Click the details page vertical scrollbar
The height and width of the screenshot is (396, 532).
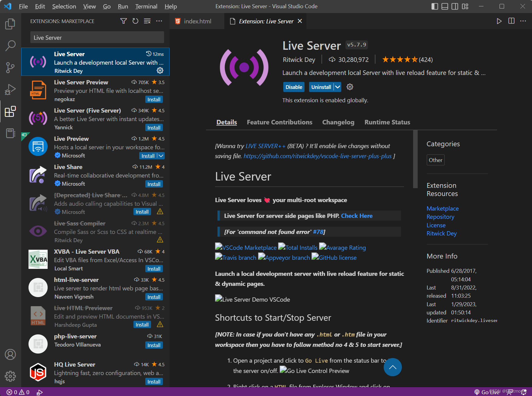(415, 159)
